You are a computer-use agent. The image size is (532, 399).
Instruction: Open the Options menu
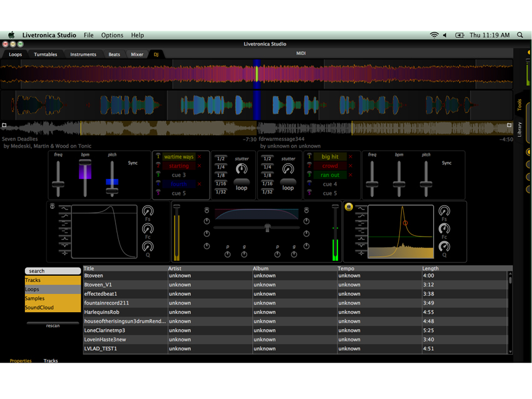112,35
